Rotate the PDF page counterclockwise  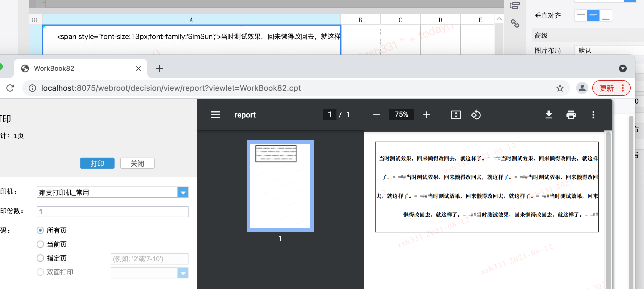[x=476, y=115]
